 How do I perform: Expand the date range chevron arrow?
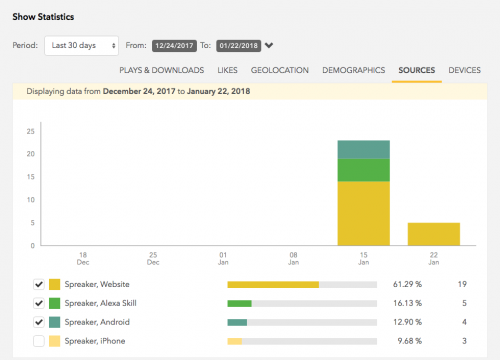[x=269, y=45]
